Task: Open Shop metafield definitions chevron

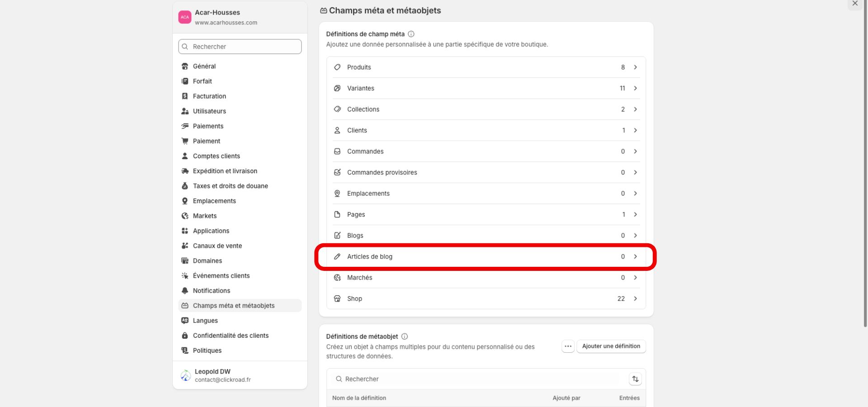Action: coord(635,299)
